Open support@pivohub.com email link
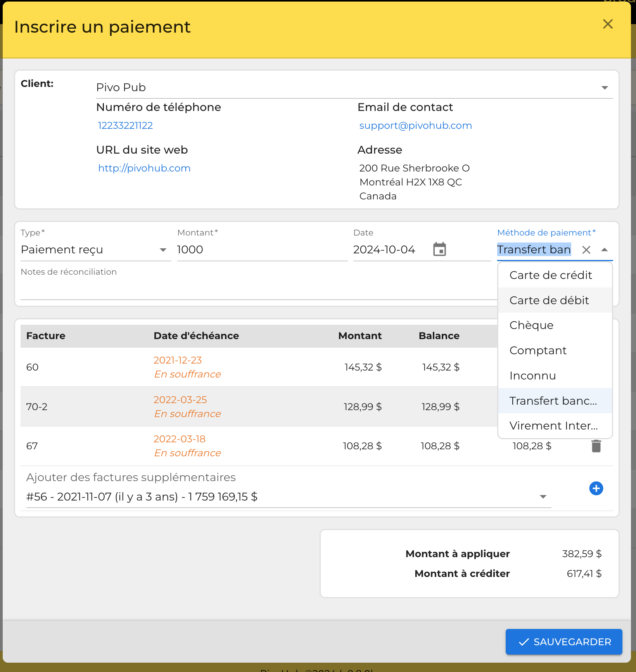636x672 pixels. [415, 126]
